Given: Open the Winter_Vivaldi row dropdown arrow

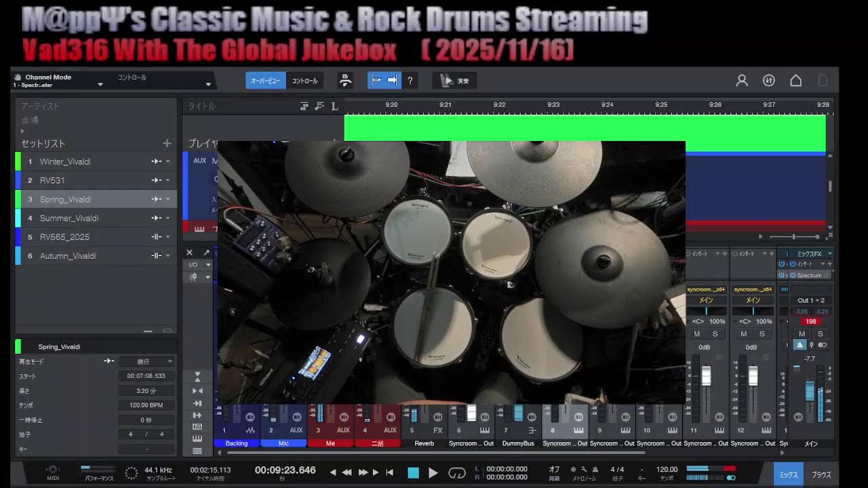Looking at the screenshot, I should 167,161.
